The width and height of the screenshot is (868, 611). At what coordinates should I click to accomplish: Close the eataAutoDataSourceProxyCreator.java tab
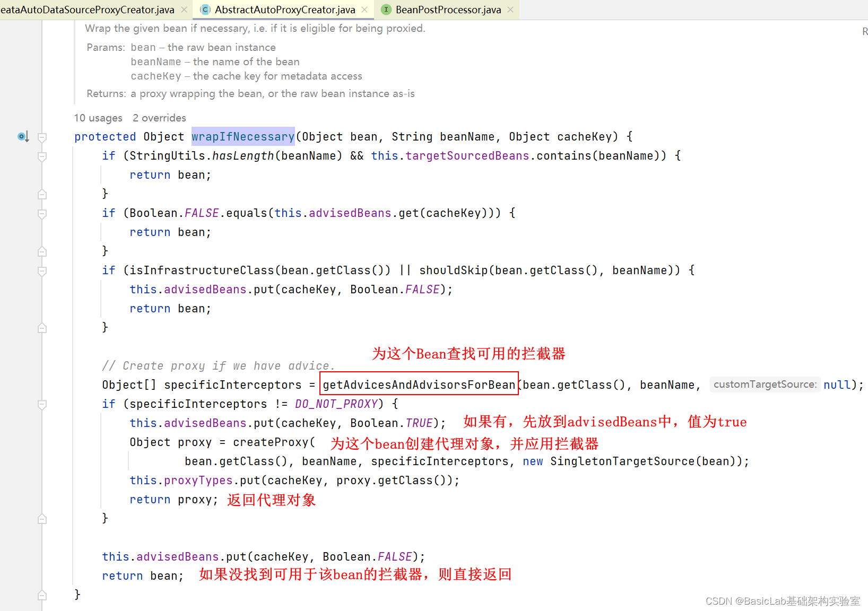pyautogui.click(x=184, y=10)
